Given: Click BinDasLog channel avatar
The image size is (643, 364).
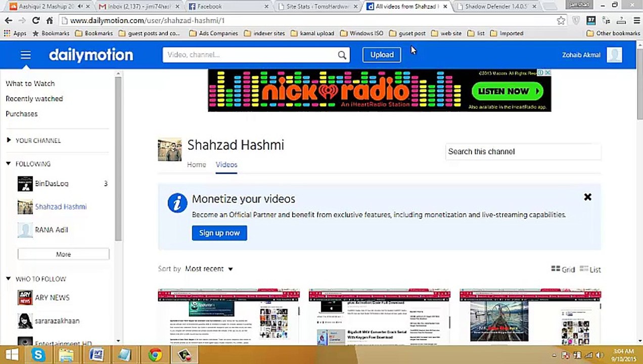Looking at the screenshot, I should click(25, 184).
